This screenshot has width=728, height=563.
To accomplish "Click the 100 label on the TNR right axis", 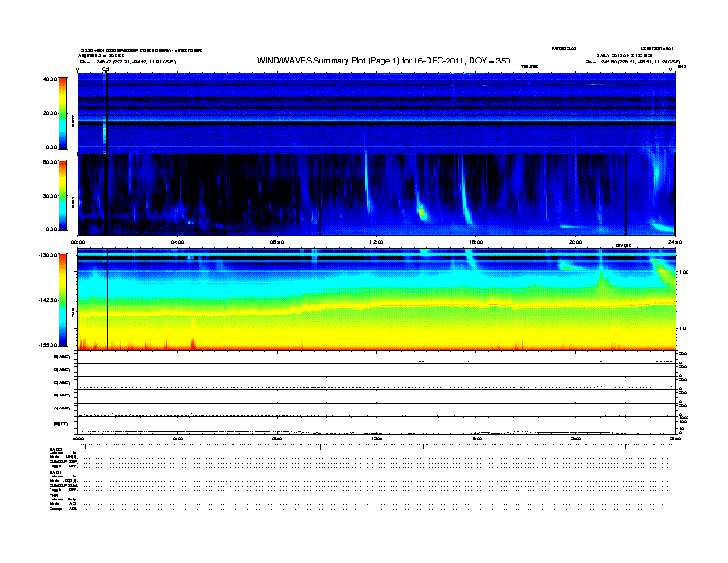I will (684, 272).
